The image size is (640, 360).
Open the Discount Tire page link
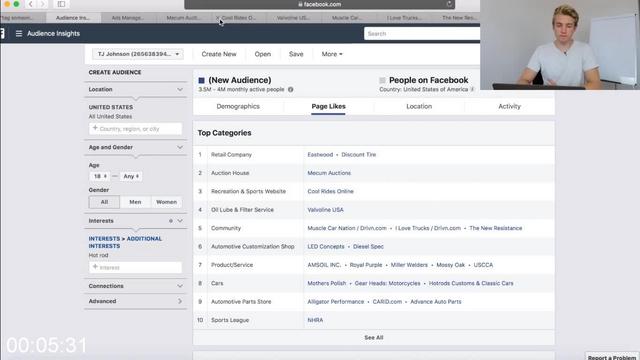pyautogui.click(x=359, y=155)
